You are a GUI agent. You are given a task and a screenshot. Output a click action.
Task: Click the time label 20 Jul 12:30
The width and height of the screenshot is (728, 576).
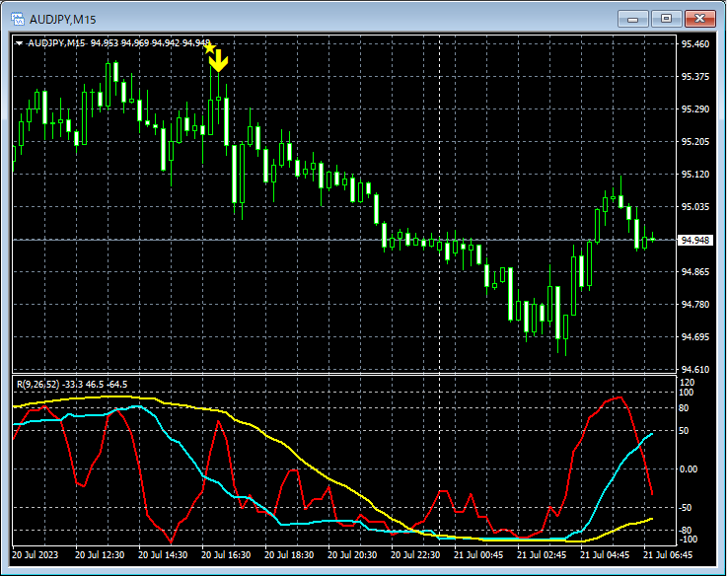100,555
